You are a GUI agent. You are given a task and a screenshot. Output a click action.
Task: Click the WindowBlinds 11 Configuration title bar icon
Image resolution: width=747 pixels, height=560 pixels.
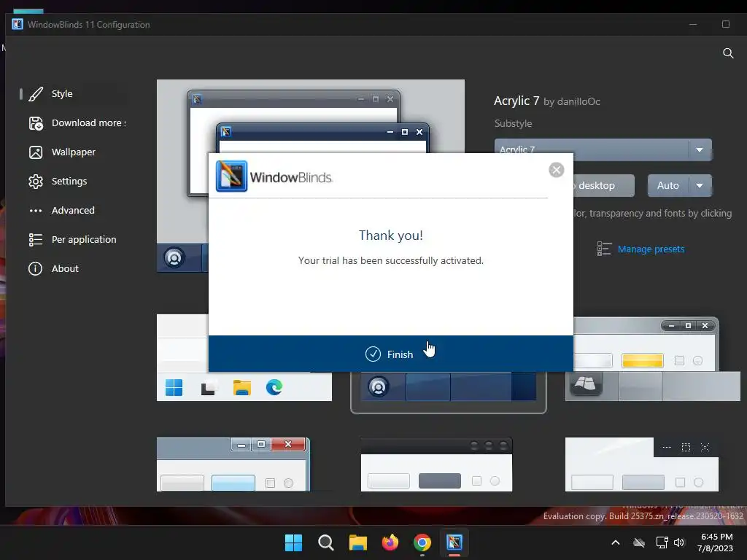pos(18,24)
